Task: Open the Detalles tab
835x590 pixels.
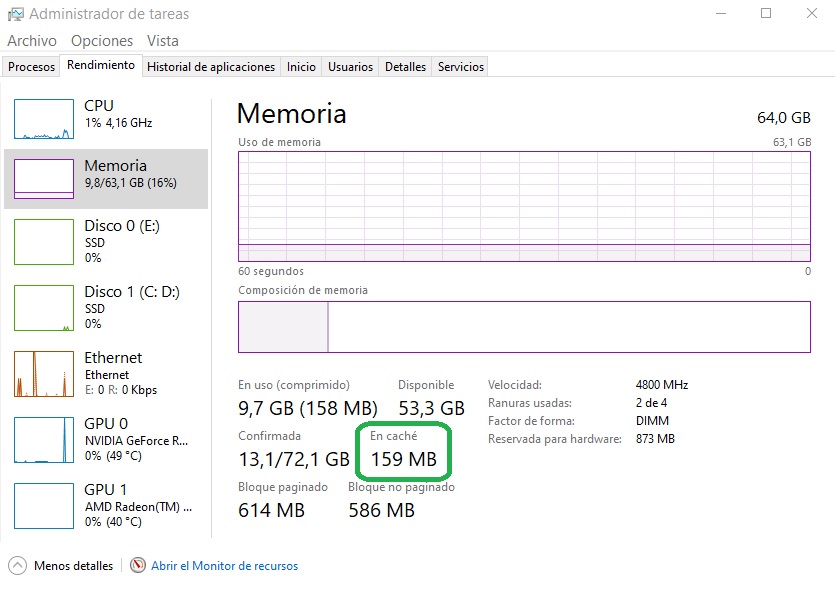Action: [405, 67]
